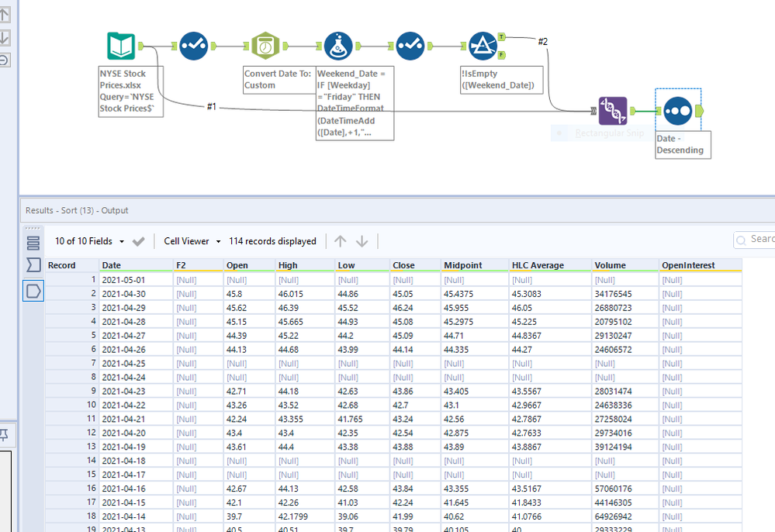Click the !IsEmpty([Weekend_Date]) annotation
The height and width of the screenshot is (532, 775).
[x=502, y=80]
